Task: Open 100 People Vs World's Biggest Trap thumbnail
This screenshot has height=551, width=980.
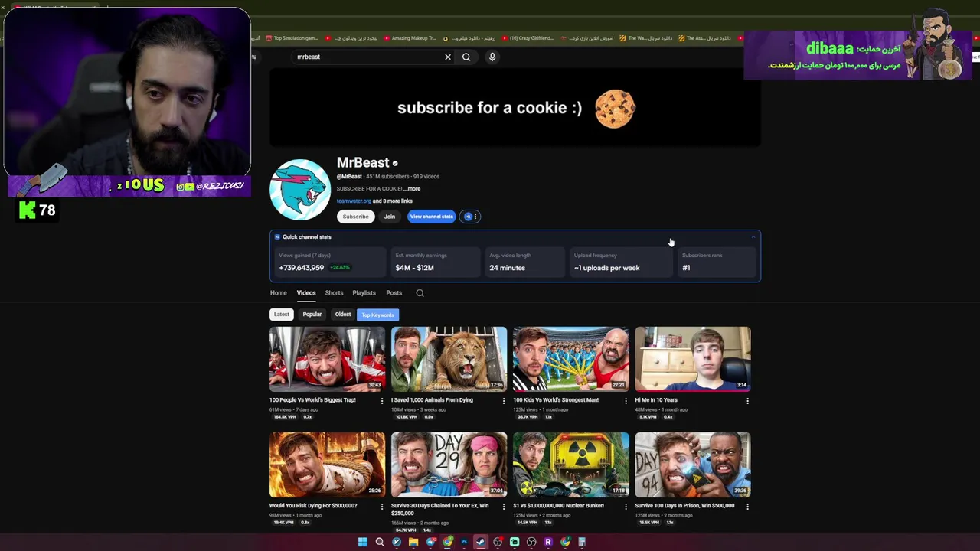Action: (327, 359)
